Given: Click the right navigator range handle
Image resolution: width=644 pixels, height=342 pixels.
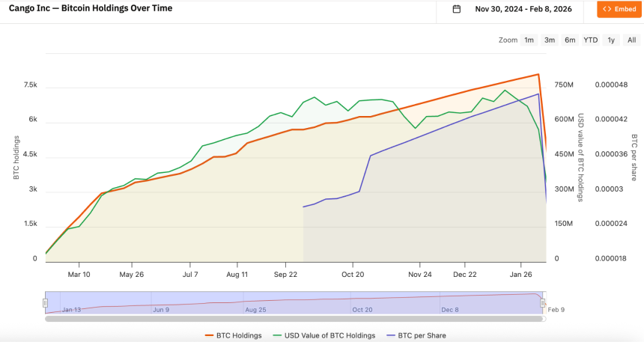Looking at the screenshot, I should pos(544,302).
